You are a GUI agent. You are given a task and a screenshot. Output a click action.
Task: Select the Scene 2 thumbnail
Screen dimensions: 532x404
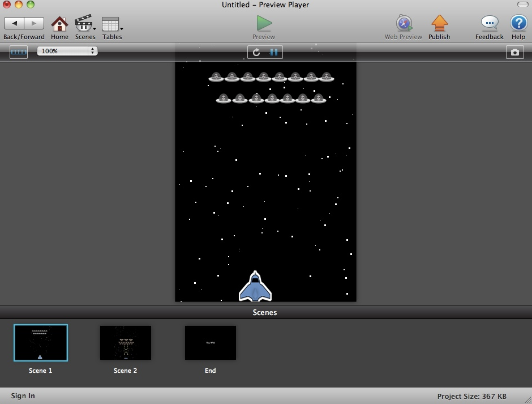(x=126, y=342)
